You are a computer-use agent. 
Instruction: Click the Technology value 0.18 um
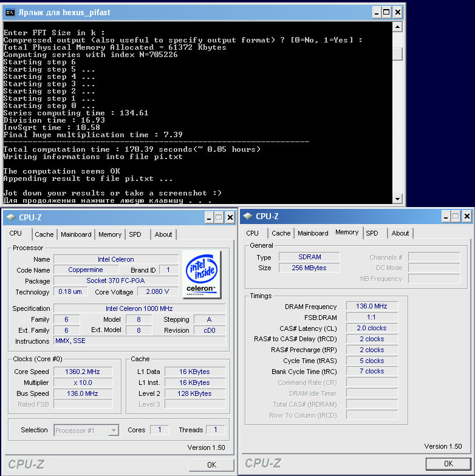70,291
